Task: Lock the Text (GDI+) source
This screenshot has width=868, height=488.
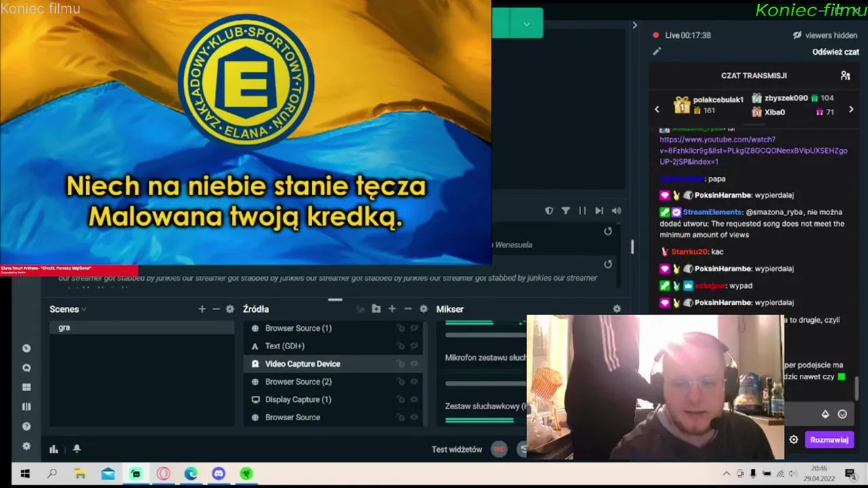Action: tap(401, 346)
